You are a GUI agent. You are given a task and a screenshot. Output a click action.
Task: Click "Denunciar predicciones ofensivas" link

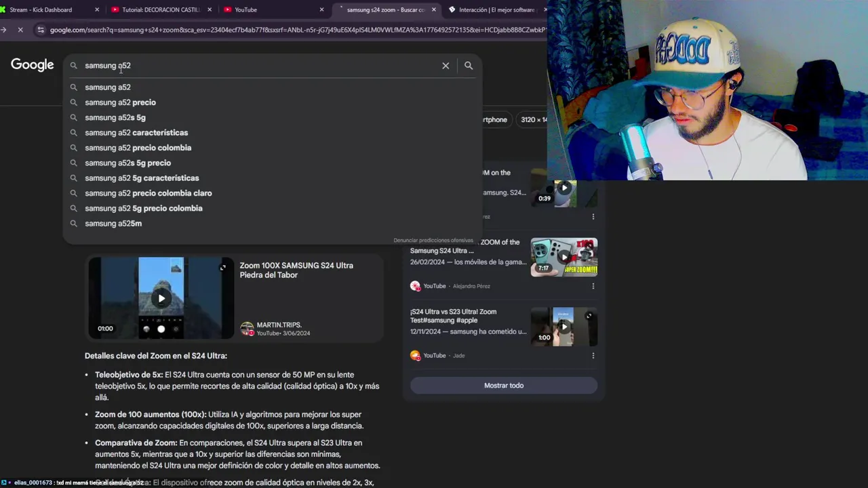click(x=433, y=241)
